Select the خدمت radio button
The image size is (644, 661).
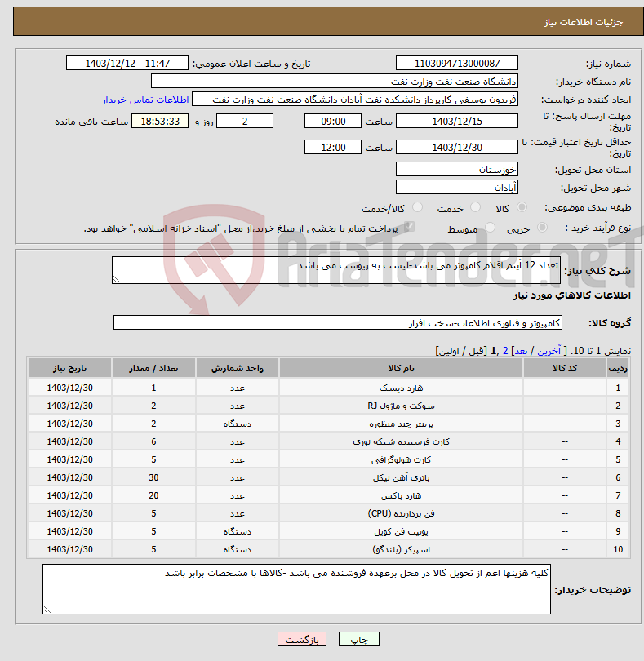(x=475, y=207)
